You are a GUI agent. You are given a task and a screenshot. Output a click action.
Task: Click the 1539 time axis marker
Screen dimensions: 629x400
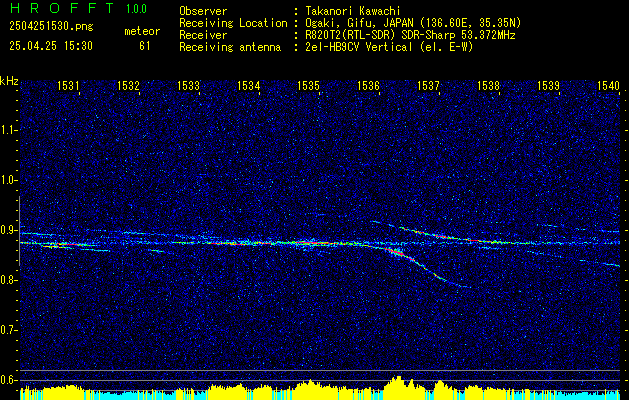pos(548,85)
